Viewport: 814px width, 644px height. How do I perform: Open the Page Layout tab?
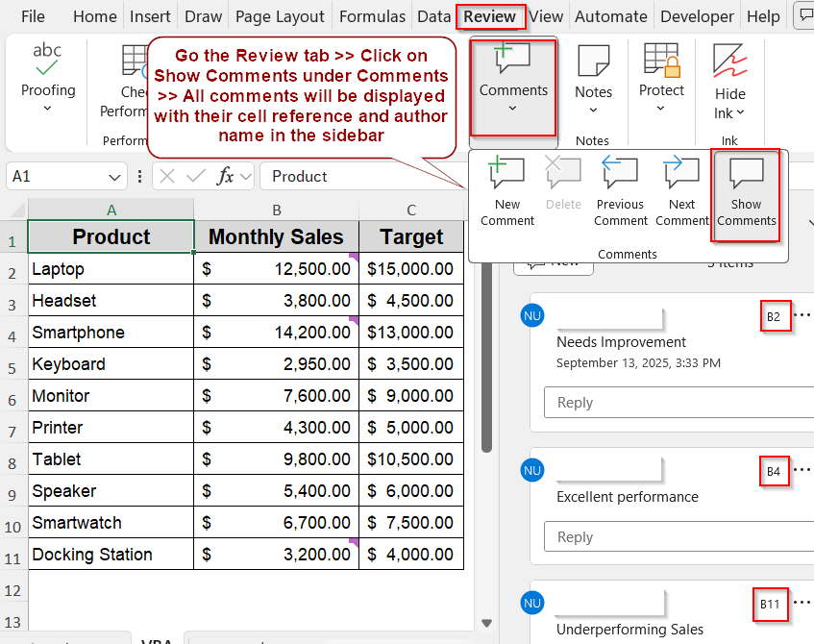(279, 16)
